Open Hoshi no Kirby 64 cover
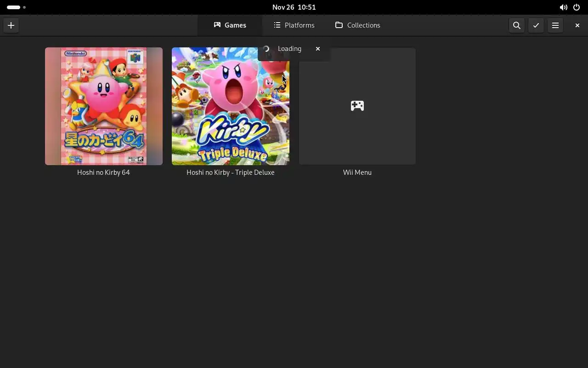This screenshot has height=368, width=588. click(104, 106)
